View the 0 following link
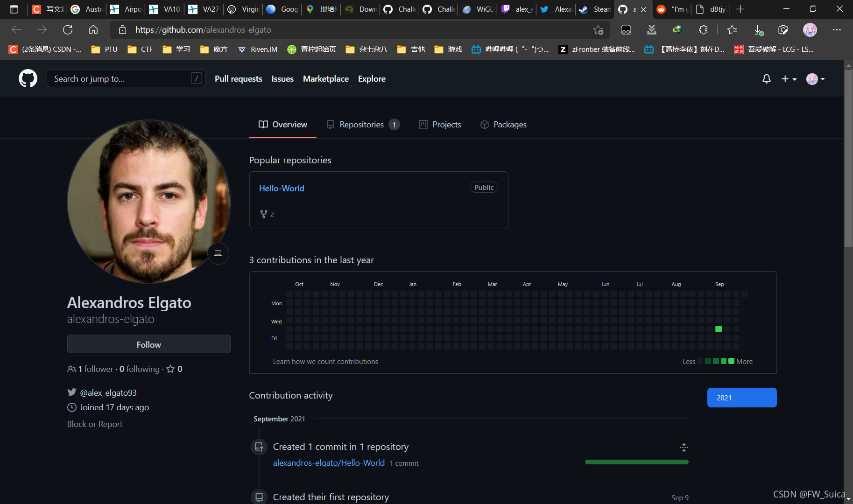Viewport: 853px width, 504px height. pos(140,369)
